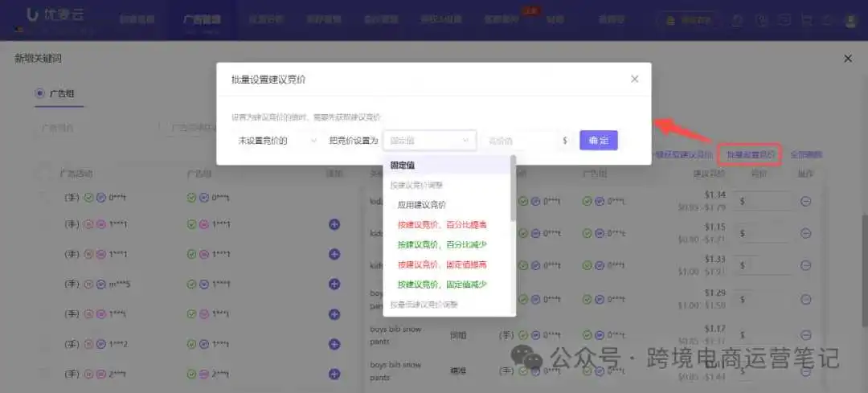Click the 全部删除 link

pos(806,155)
